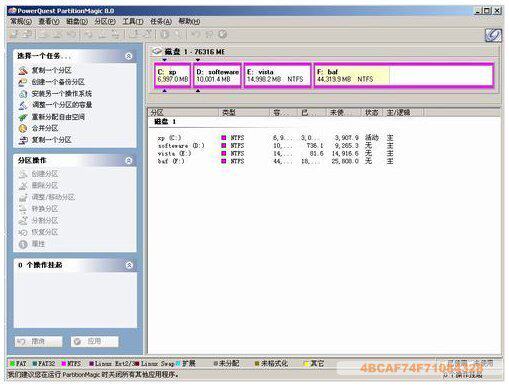Screen dimensions: 509x387
Task: Click the 类型 column header
Action: (244, 112)
